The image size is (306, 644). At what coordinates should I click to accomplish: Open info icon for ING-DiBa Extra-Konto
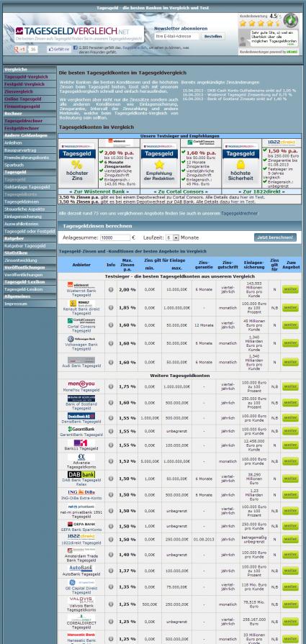(x=110, y=494)
